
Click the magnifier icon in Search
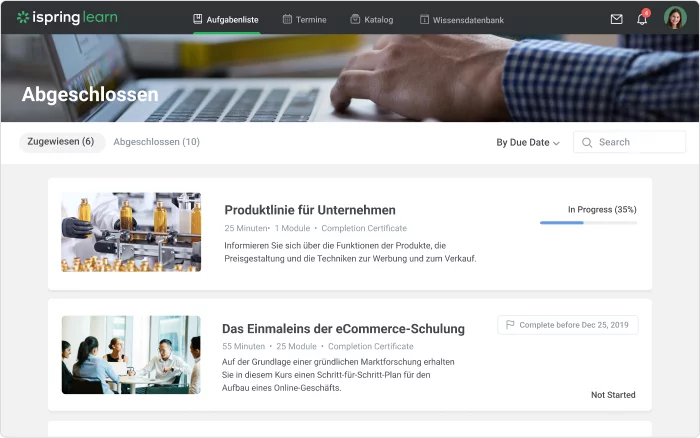tap(587, 142)
